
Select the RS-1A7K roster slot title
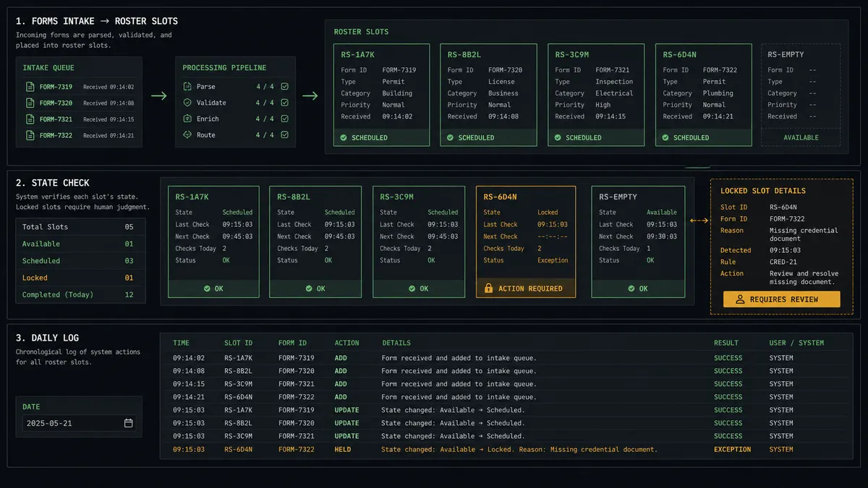[356, 54]
